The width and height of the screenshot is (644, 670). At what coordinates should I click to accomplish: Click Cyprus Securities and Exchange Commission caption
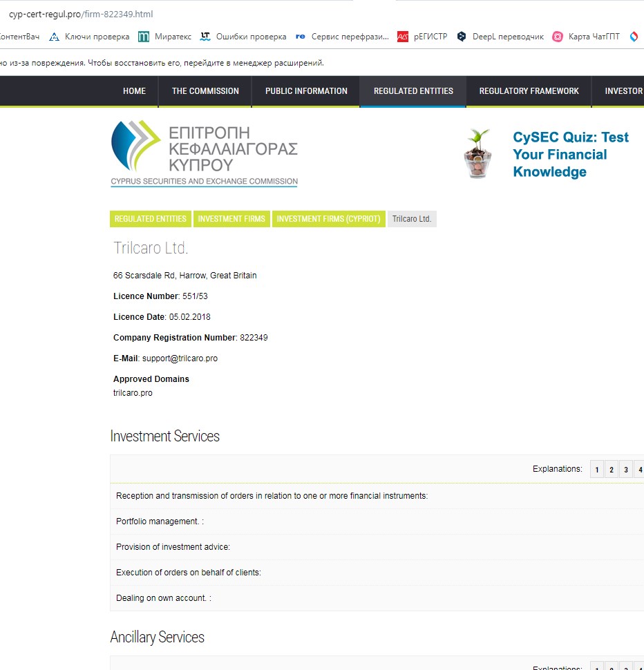point(205,181)
